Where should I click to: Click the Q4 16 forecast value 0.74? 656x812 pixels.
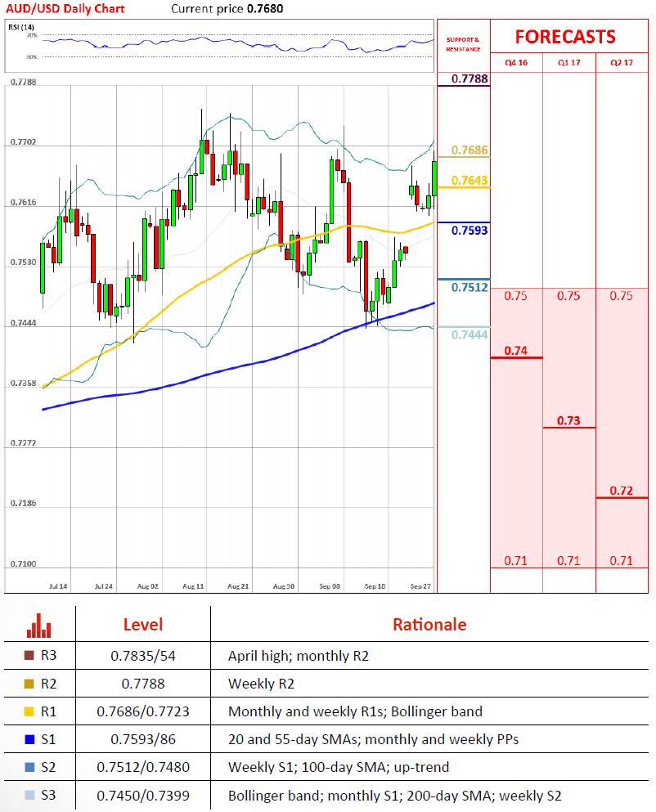coord(516,351)
